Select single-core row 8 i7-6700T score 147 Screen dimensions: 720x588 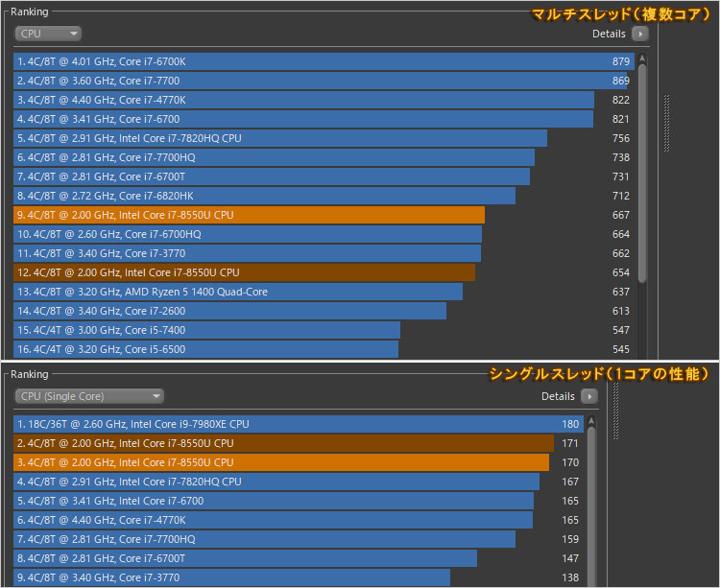tap(299, 558)
